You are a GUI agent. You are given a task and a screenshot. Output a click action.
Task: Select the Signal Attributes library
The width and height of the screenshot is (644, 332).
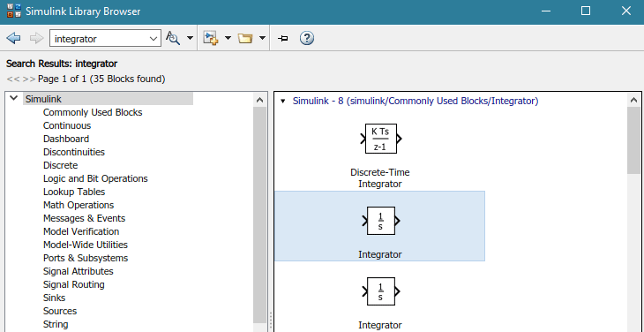78,271
